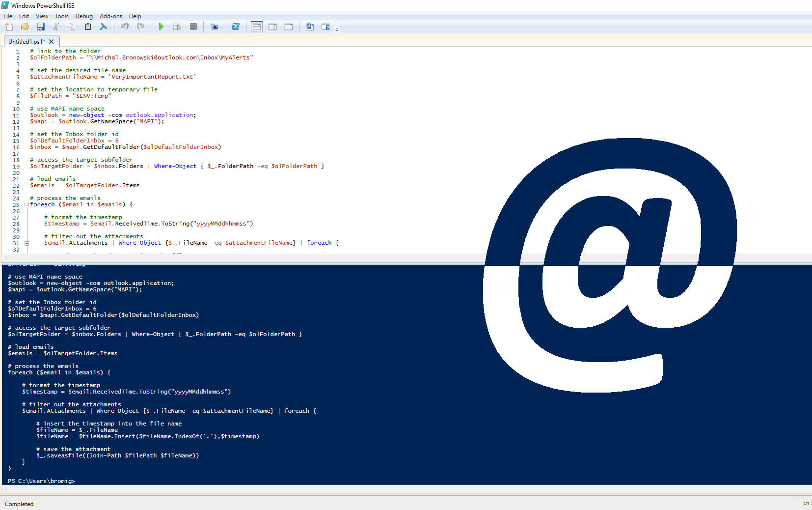
Task: Select the Untitled1.ps1 script tab
Action: tap(27, 42)
